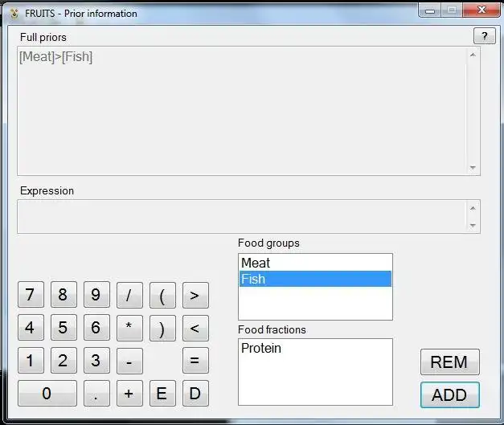This screenshot has height=425, width=504.
Task: Click the equals sign key
Action: point(195,361)
